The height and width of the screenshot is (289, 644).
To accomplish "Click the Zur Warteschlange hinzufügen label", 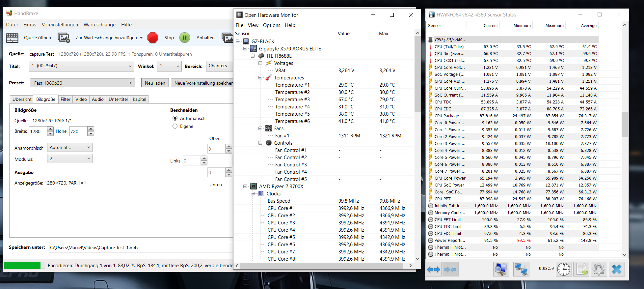I will [x=106, y=38].
